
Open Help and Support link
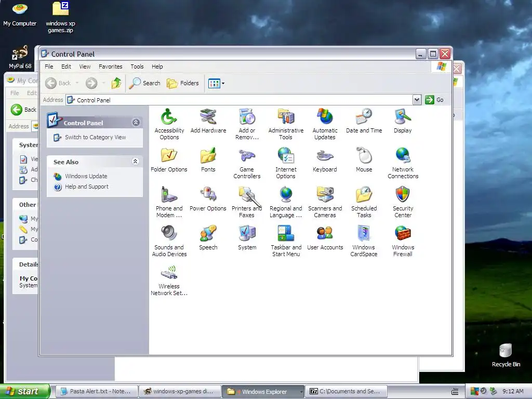87,187
